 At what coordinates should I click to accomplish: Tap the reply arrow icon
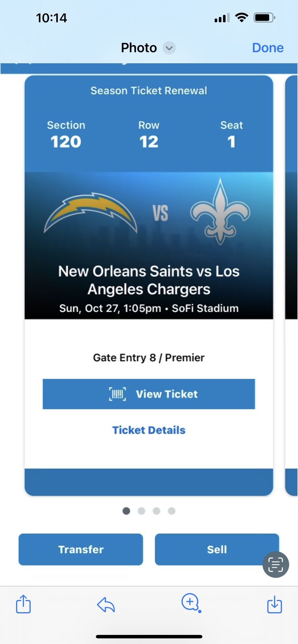coord(106,605)
